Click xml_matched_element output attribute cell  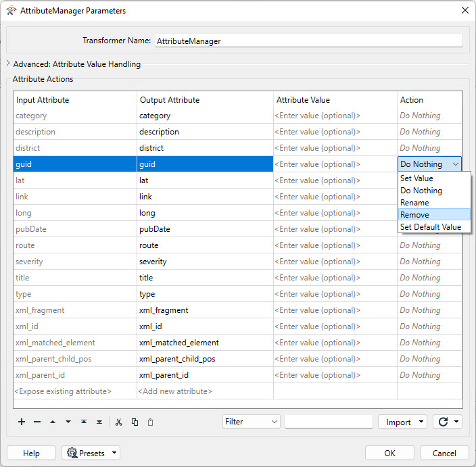(205, 343)
